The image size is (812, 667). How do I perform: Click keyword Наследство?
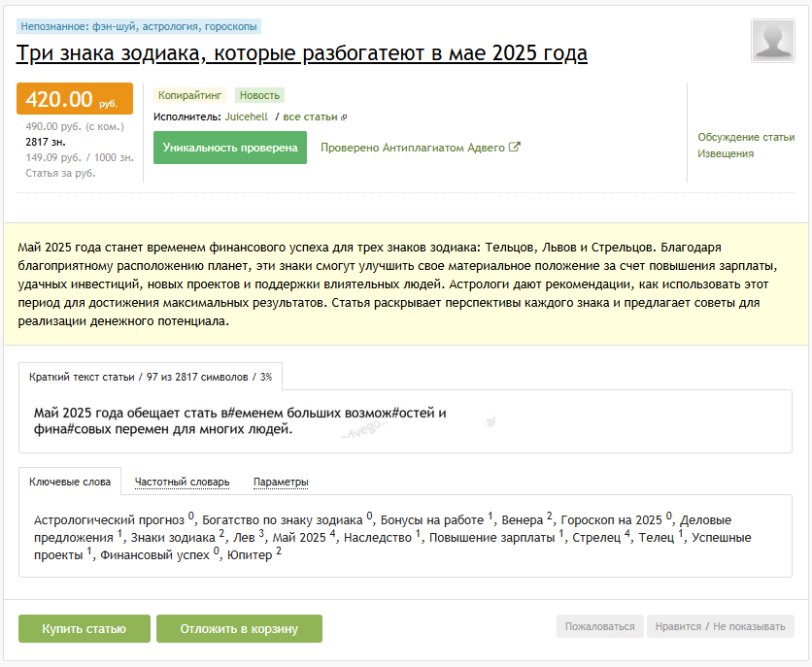378,538
